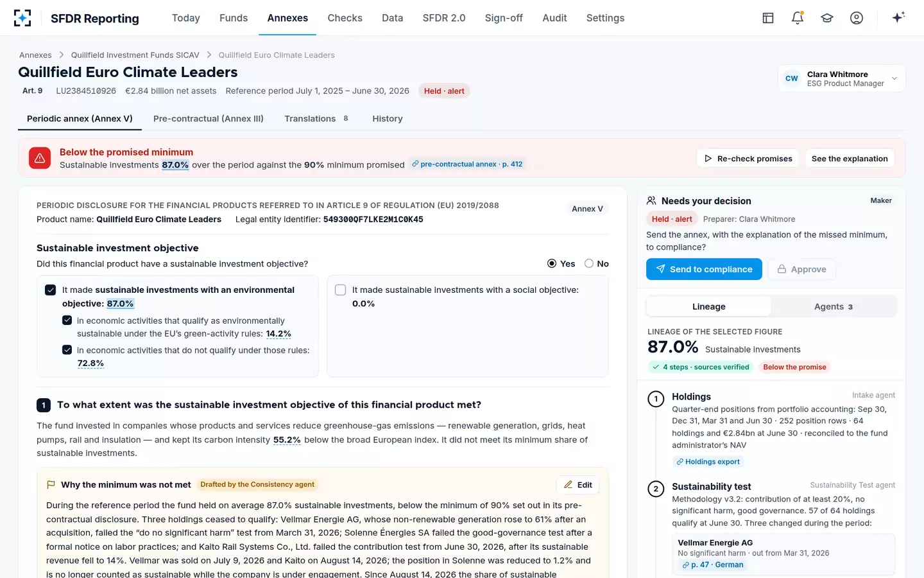Click See the explanation button
This screenshot has width=924, height=578.
[850, 159]
